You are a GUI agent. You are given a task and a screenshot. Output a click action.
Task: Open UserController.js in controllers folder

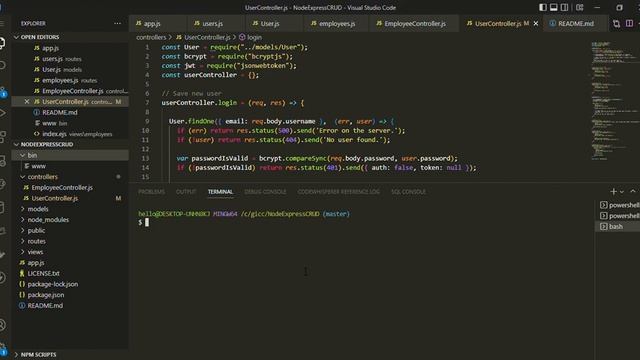coord(70,198)
